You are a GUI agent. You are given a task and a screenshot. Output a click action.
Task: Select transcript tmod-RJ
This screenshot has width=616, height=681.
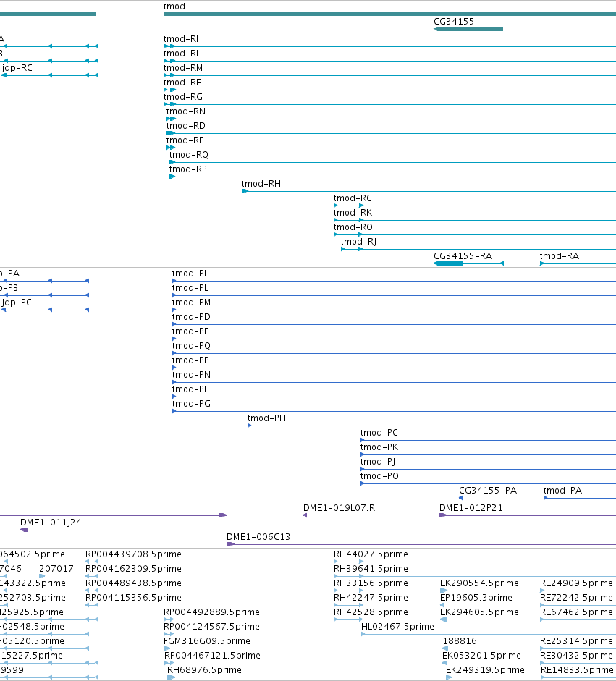click(358, 242)
